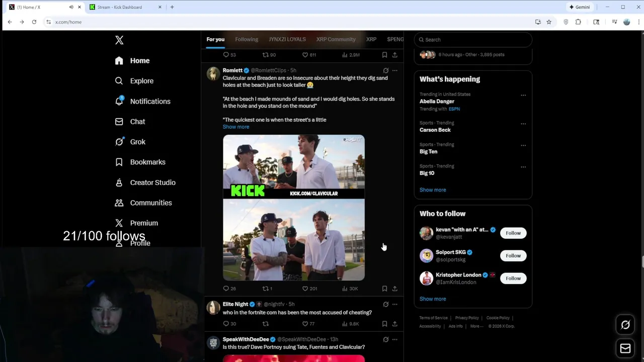Viewport: 644px width, 362px height.
Task: Open more options for Big Ten trend
Action: (523, 145)
